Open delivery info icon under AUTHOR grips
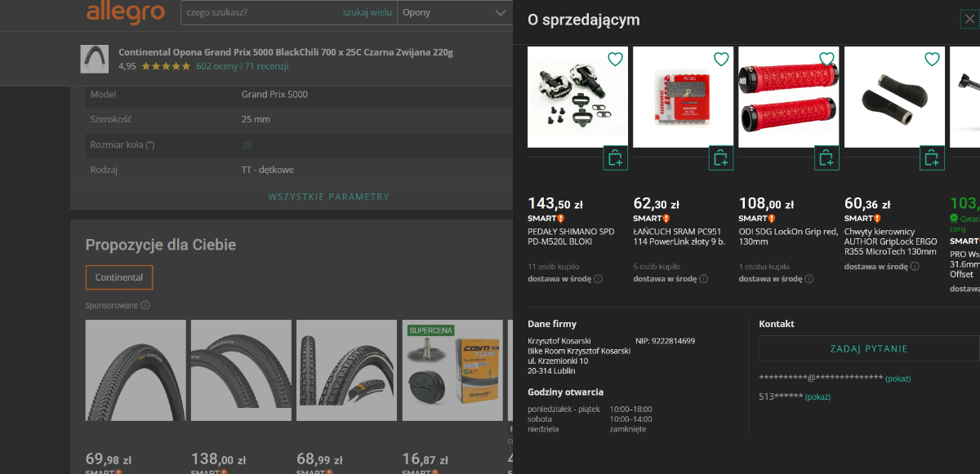The width and height of the screenshot is (980, 474). (915, 267)
